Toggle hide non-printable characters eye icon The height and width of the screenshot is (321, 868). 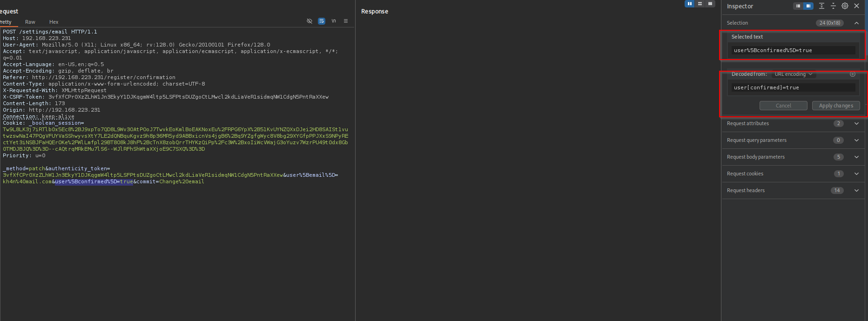pyautogui.click(x=310, y=21)
